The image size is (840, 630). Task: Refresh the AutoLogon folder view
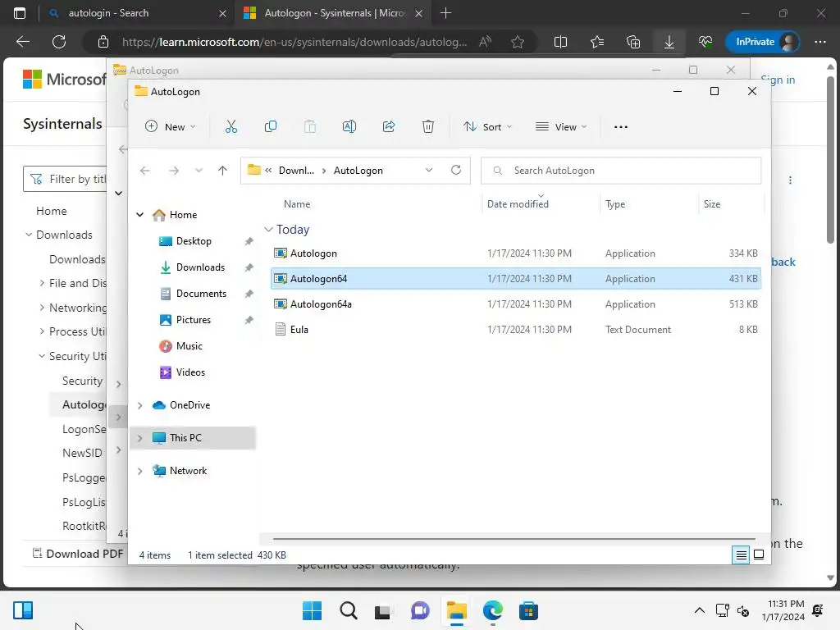pyautogui.click(x=456, y=170)
